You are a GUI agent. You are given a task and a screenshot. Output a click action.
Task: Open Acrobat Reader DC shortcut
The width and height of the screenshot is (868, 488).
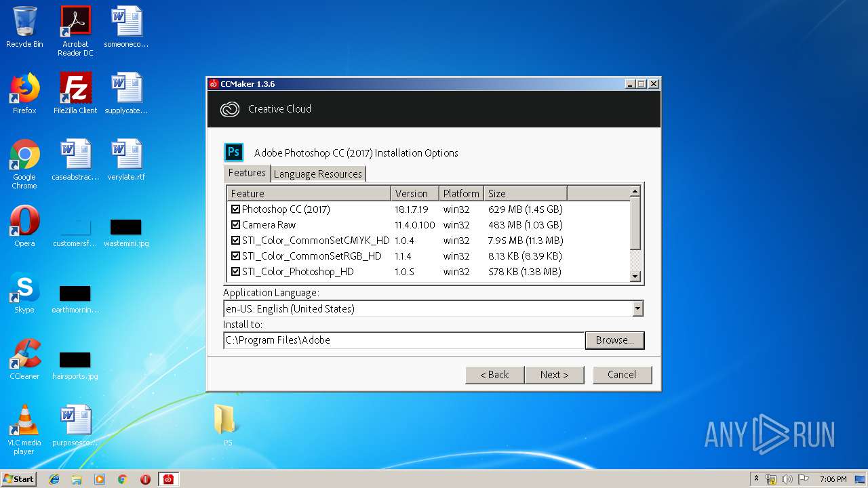pos(75,31)
